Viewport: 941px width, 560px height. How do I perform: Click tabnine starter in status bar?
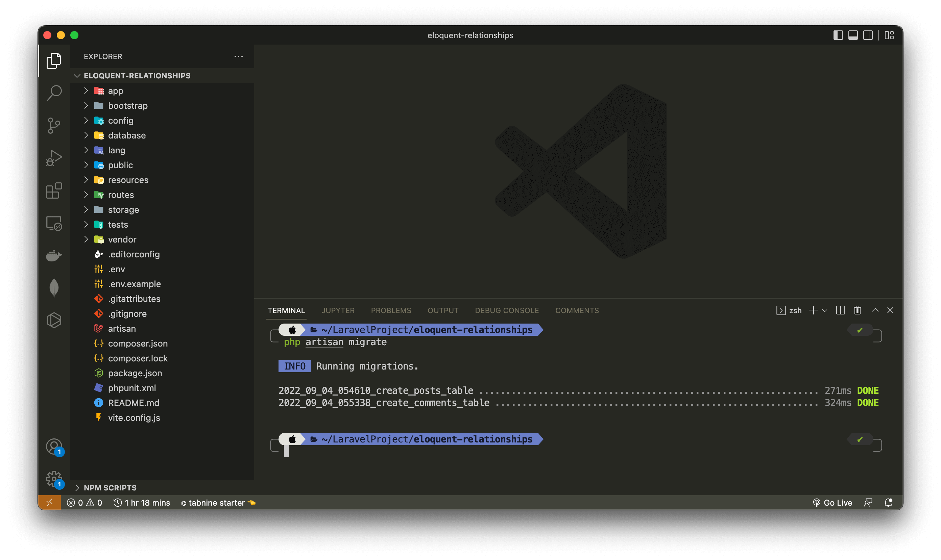[x=216, y=503]
